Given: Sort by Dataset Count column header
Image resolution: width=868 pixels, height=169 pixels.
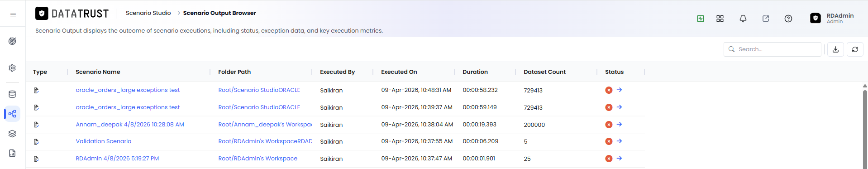Looking at the screenshot, I should (x=544, y=72).
